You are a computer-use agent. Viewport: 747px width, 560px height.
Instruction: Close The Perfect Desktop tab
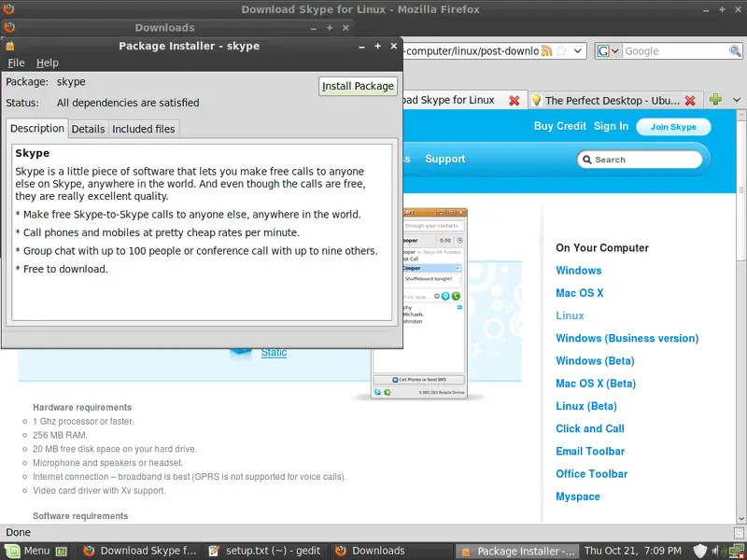(x=690, y=101)
